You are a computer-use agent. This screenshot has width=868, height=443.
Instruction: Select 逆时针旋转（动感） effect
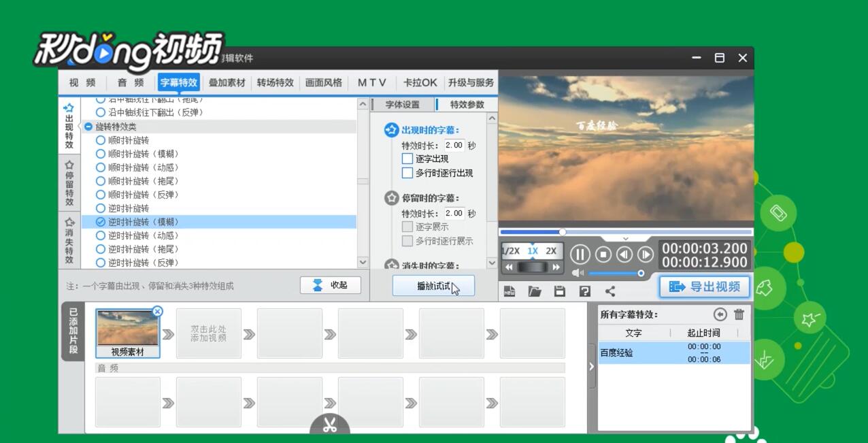[x=137, y=235]
